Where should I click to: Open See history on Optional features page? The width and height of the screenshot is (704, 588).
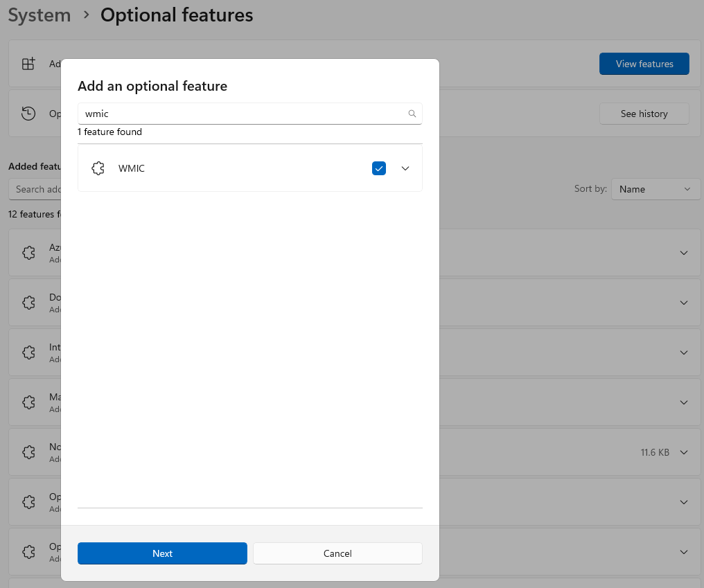point(644,114)
